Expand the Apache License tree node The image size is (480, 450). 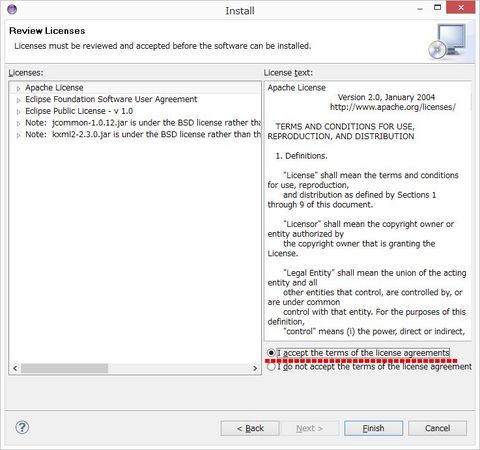pyautogui.click(x=18, y=88)
